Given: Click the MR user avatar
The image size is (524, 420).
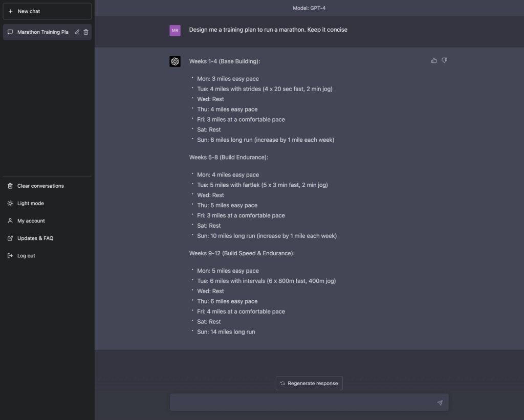Looking at the screenshot, I should pyautogui.click(x=175, y=31).
